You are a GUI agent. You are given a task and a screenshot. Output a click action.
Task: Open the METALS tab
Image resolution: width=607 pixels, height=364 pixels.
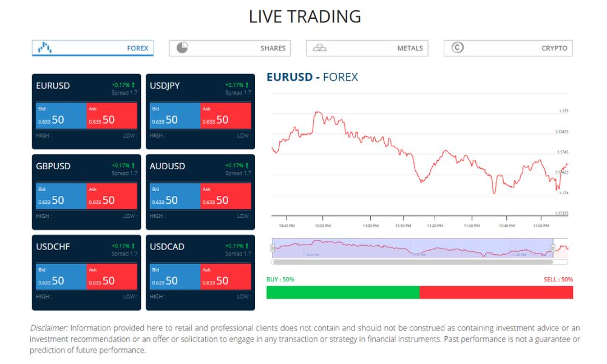tap(367, 47)
